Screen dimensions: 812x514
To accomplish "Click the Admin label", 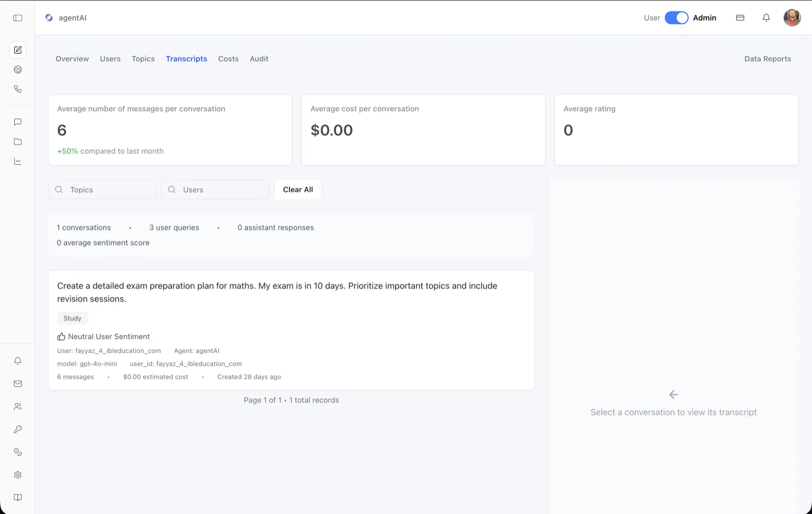I will tap(704, 18).
